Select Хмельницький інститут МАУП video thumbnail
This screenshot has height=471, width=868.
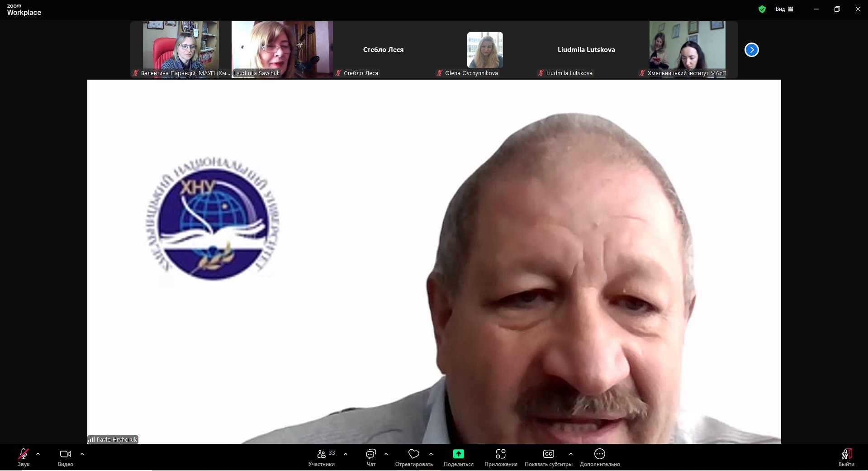click(x=688, y=50)
